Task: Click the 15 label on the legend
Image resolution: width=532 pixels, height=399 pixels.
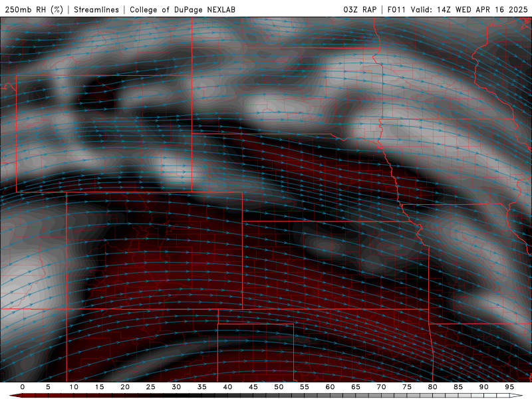Action: click(x=99, y=387)
